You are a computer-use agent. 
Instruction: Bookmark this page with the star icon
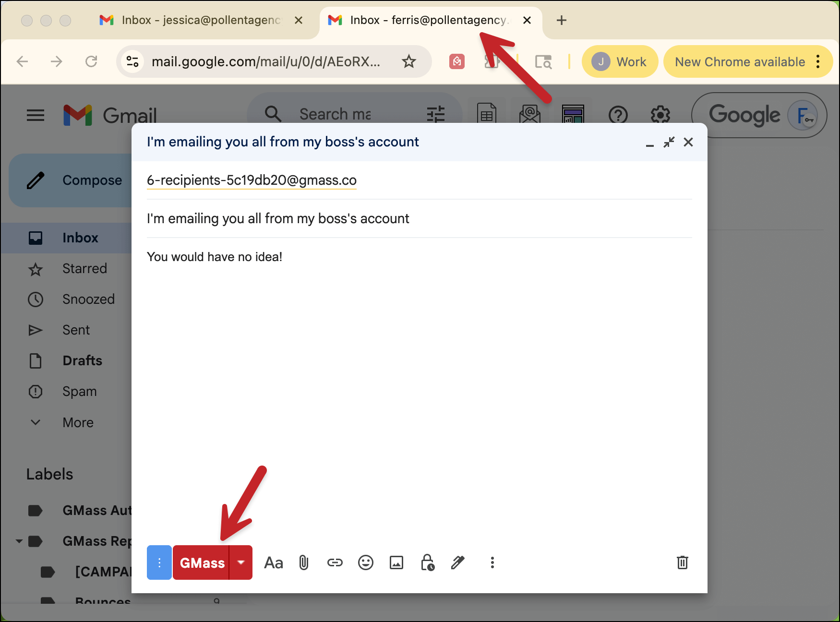click(x=408, y=61)
